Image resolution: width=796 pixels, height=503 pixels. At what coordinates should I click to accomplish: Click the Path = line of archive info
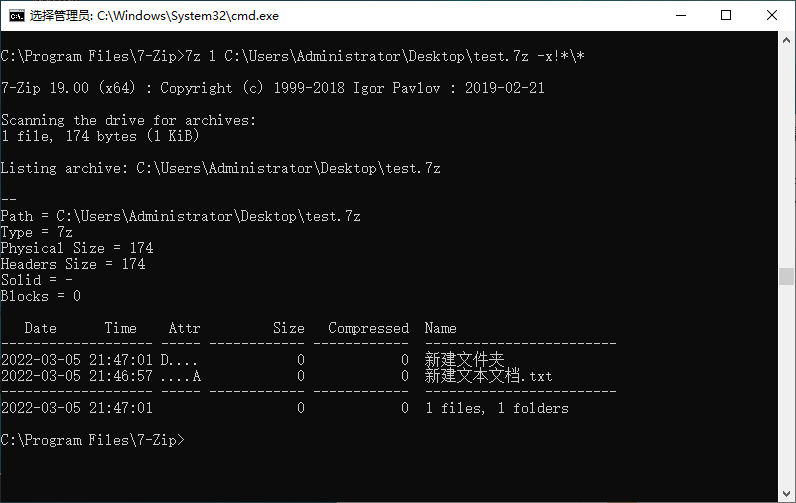(180, 216)
